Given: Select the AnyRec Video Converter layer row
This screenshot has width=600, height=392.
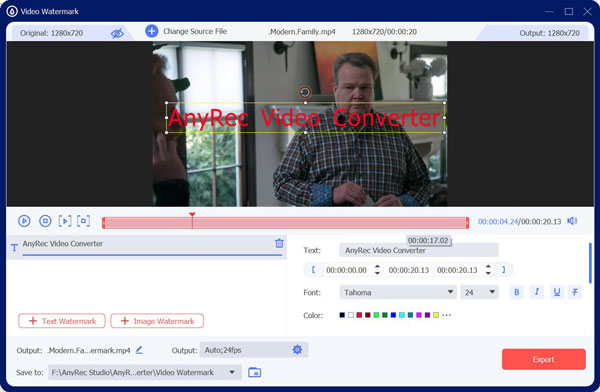Looking at the screenshot, I should (147, 247).
